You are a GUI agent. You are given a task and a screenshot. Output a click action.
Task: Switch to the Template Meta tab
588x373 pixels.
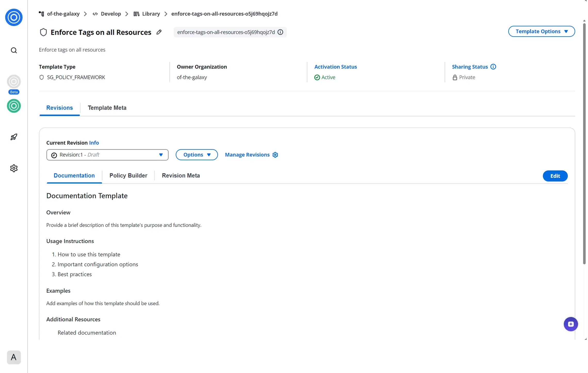click(107, 108)
